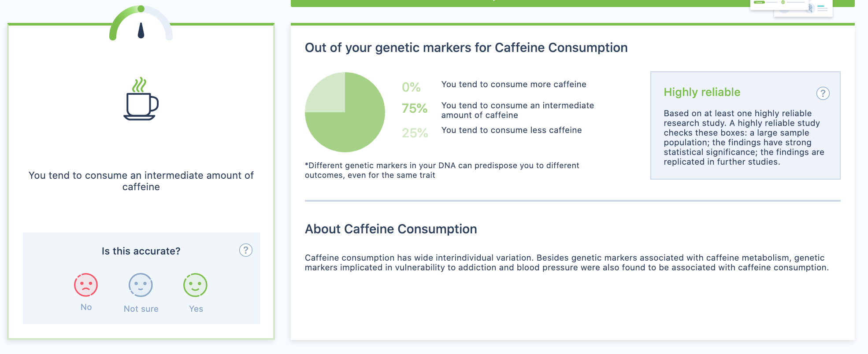Click the intermediate caffeine result statement
This screenshot has width=868, height=354.
(x=141, y=181)
